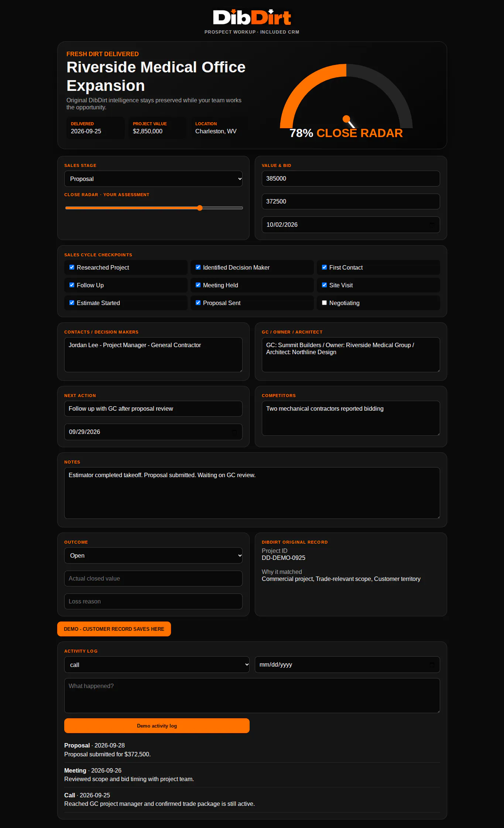Viewport: 504px width, 828px height.
Task: Click the Close Radar assessment slider handle
Action: 200,208
